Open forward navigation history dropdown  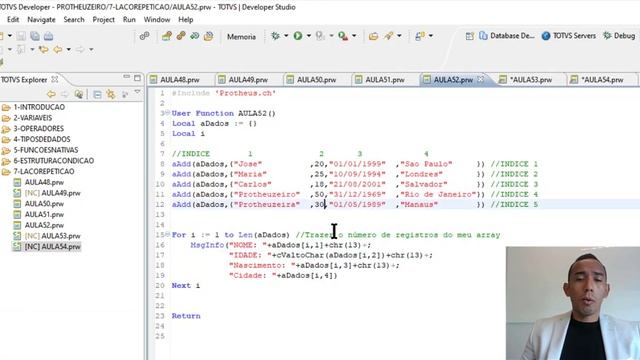tap(91, 49)
